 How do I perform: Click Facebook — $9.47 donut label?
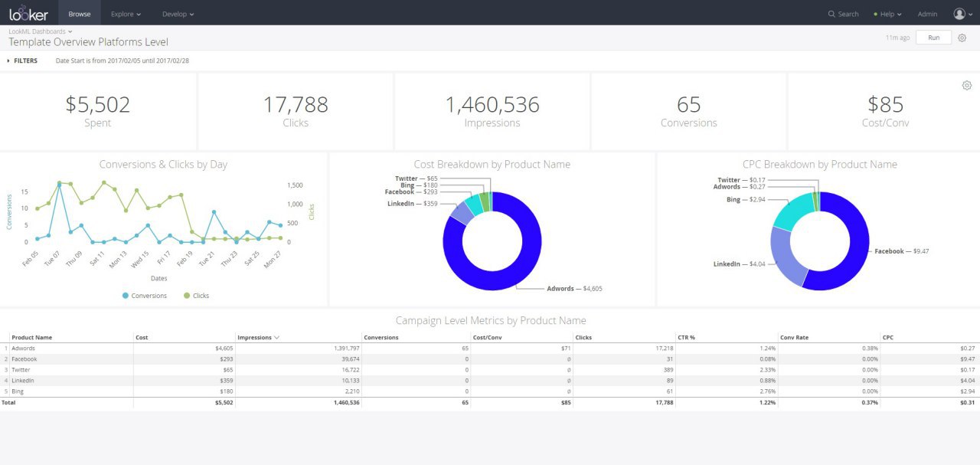click(902, 251)
